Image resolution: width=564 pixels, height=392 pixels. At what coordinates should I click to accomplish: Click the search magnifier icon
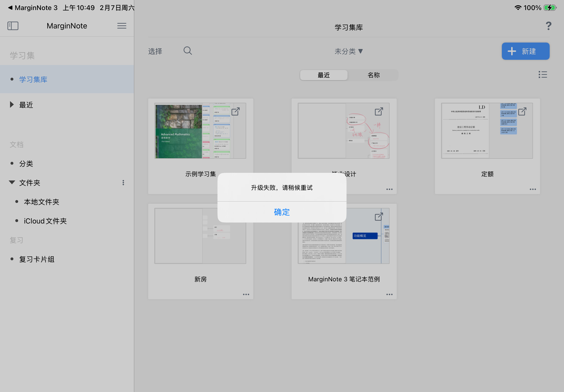point(188,51)
